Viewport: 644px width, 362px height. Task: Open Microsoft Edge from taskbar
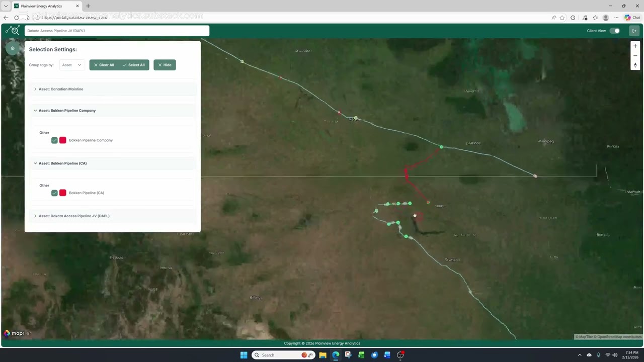pos(336,355)
